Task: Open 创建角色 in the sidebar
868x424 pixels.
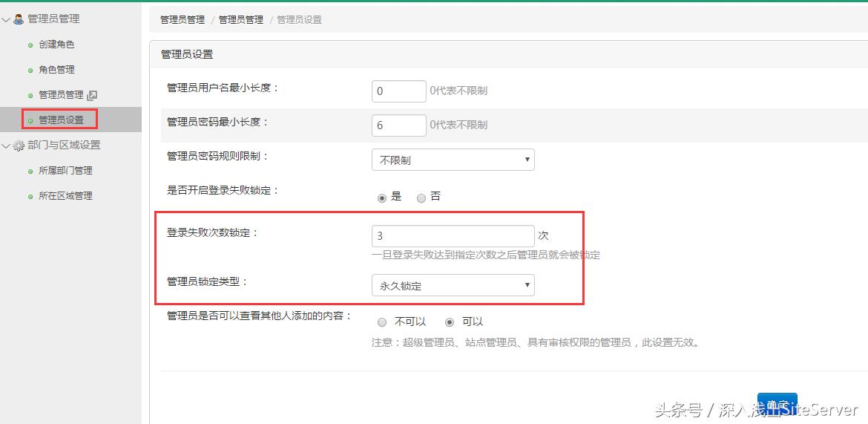Action: click(56, 45)
